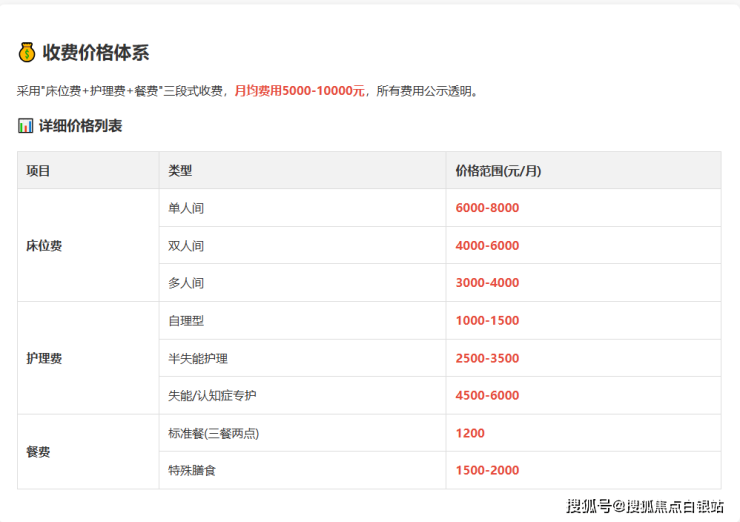Click the 单人间 type cell
740x522 pixels.
coord(186,208)
